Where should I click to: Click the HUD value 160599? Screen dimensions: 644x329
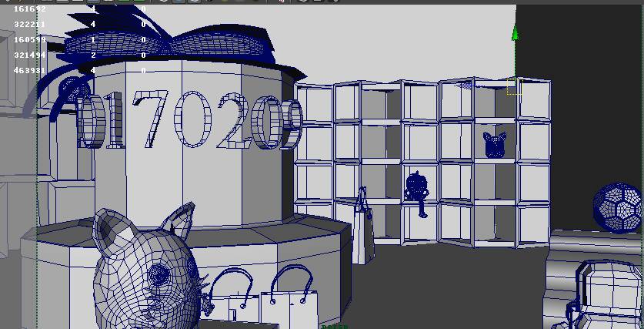pos(30,40)
